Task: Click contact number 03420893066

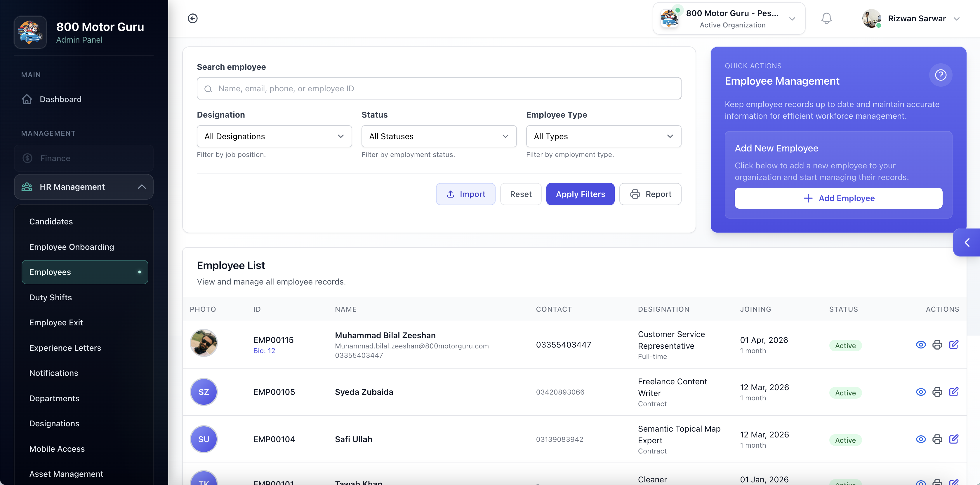Action: [560, 392]
